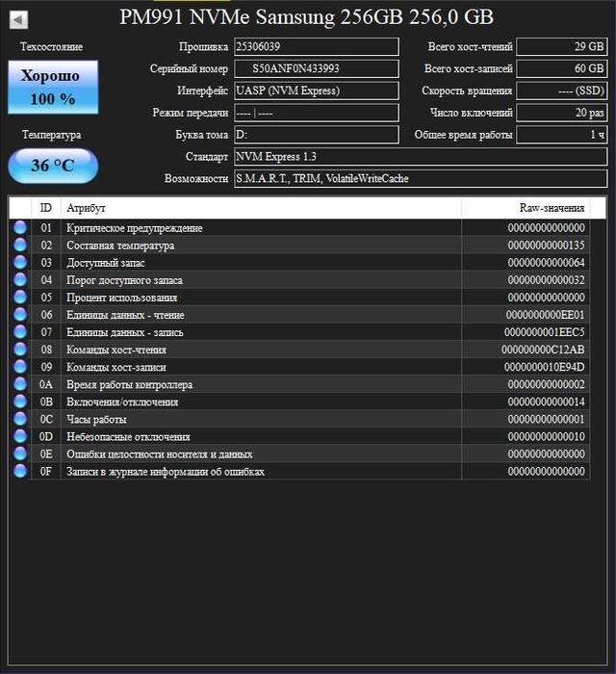
Task: Select the row Время работы контроллера
Action: (x=299, y=384)
